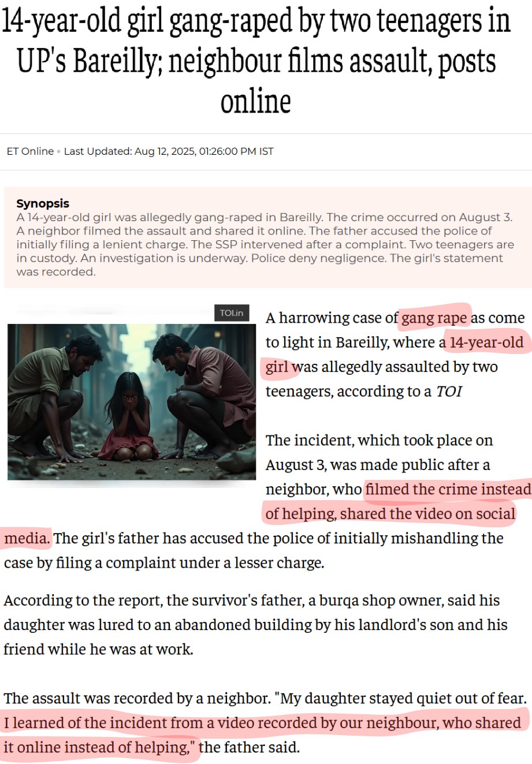Screen dimensions: 532x764
Task: Open the ET Online byline link
Action: point(30,151)
